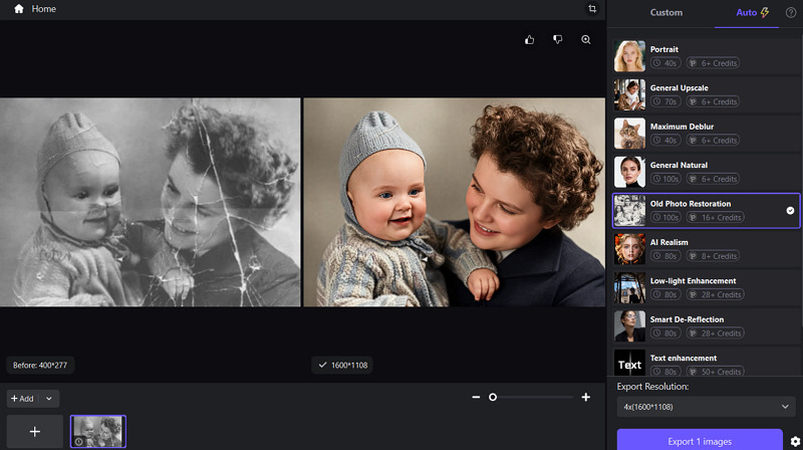Click the 8+ Credits badge

[713, 256]
